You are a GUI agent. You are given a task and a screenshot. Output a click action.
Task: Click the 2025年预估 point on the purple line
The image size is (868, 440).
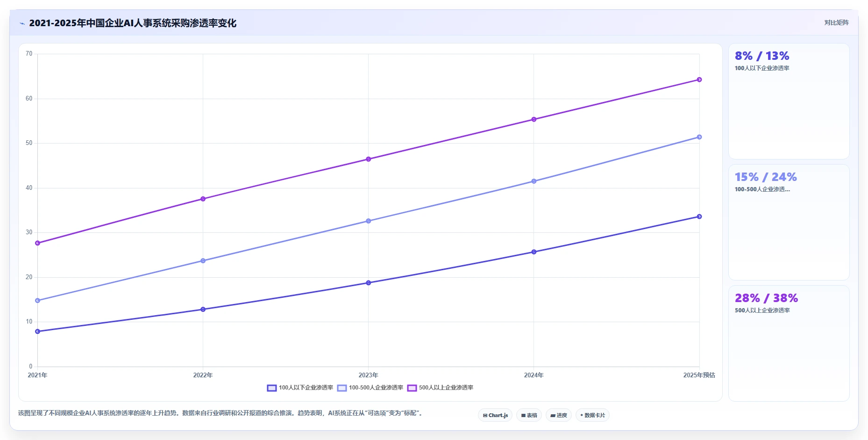699,79
